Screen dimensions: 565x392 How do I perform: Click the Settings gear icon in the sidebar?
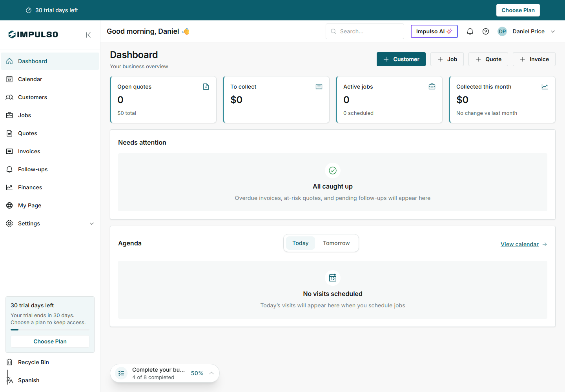9,223
